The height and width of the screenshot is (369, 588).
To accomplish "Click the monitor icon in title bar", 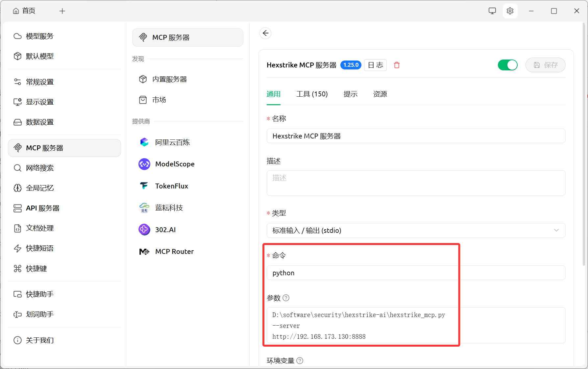I will coord(492,11).
